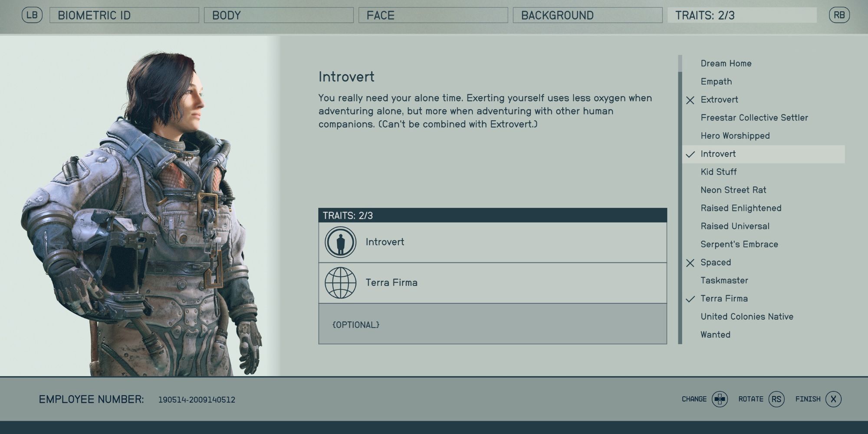This screenshot has width=868, height=434.
Task: Select the empty Optional trait slot
Action: [x=492, y=324]
